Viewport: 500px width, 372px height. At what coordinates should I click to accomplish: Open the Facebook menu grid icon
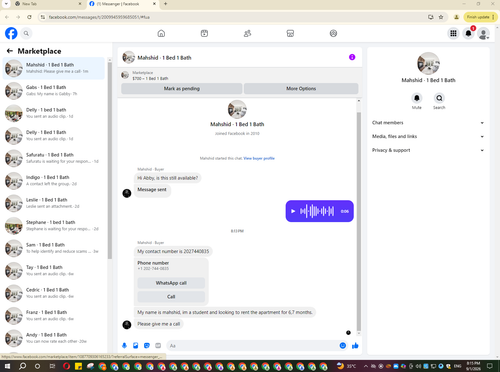click(x=453, y=33)
